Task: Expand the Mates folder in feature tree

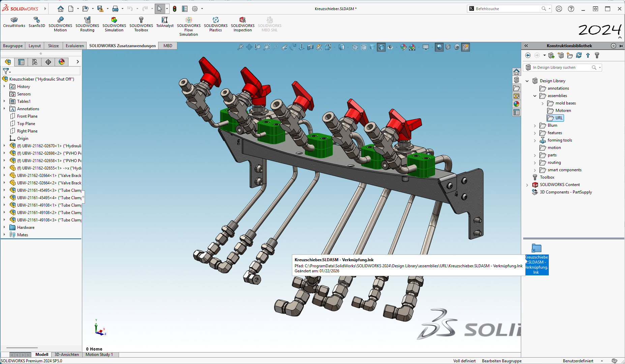Action: (x=4, y=235)
